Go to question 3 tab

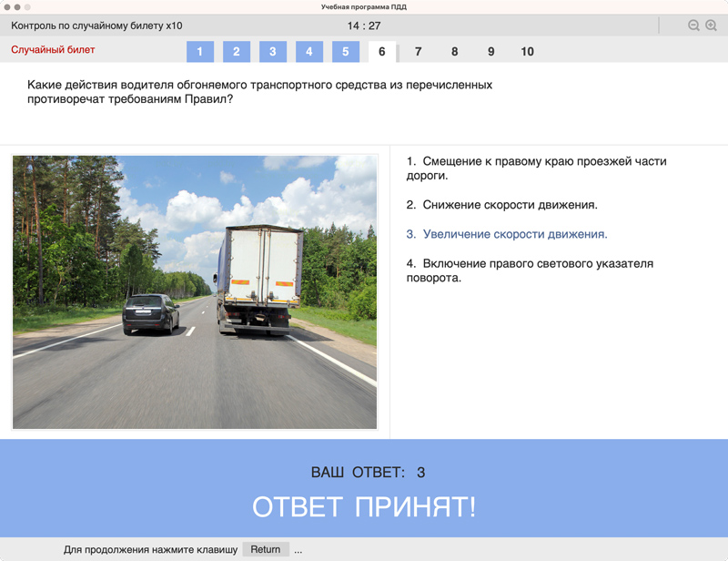[x=273, y=52]
